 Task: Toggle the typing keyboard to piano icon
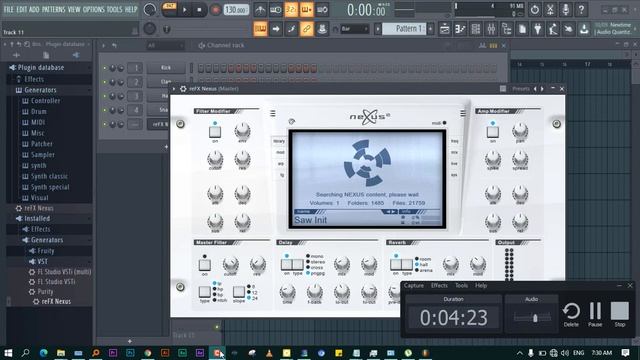260,29
